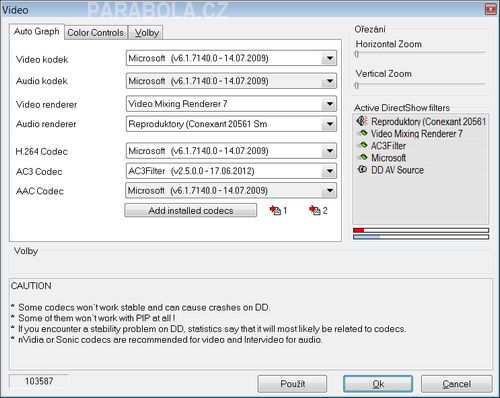Click green icon next to Microsoft filter entry
This screenshot has width=500, height=398.
coord(363,157)
